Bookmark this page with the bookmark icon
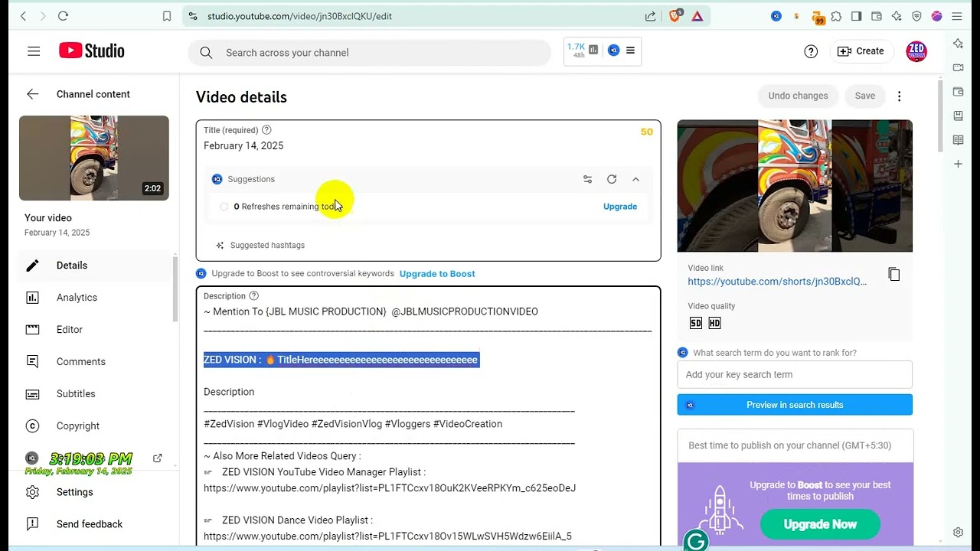980x551 pixels. (x=167, y=16)
